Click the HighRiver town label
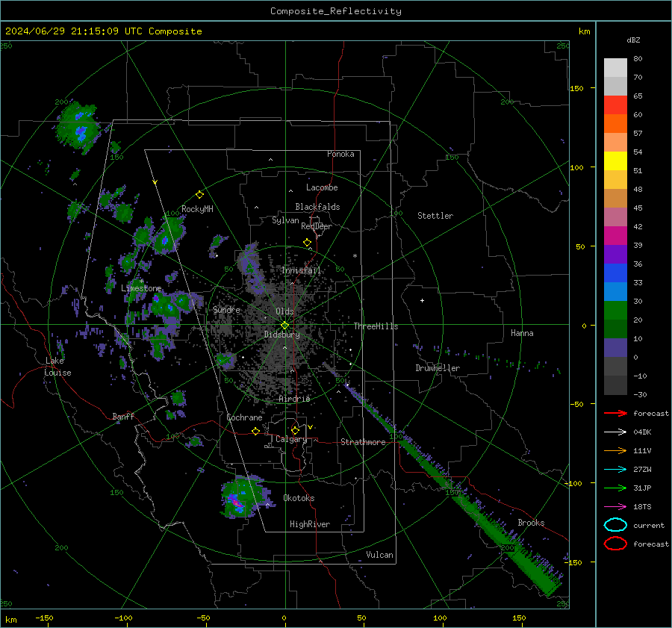Viewport: 672px width, 628px height. (x=310, y=524)
